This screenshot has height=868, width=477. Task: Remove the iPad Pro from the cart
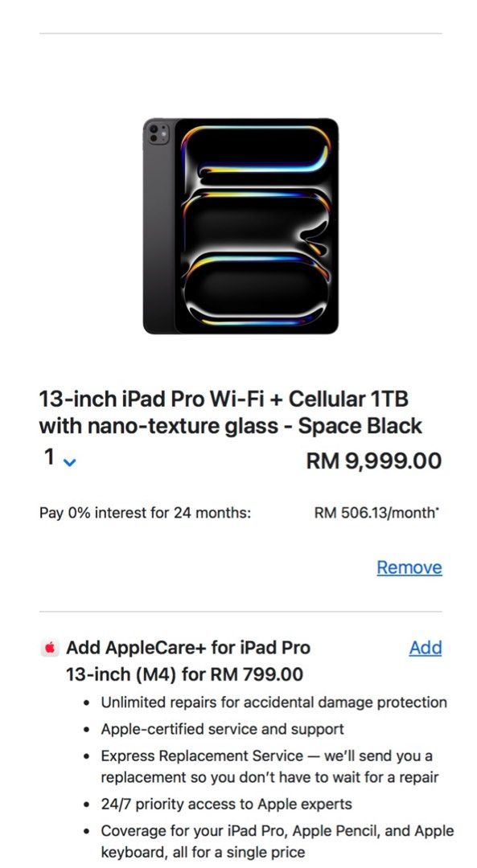coord(409,567)
